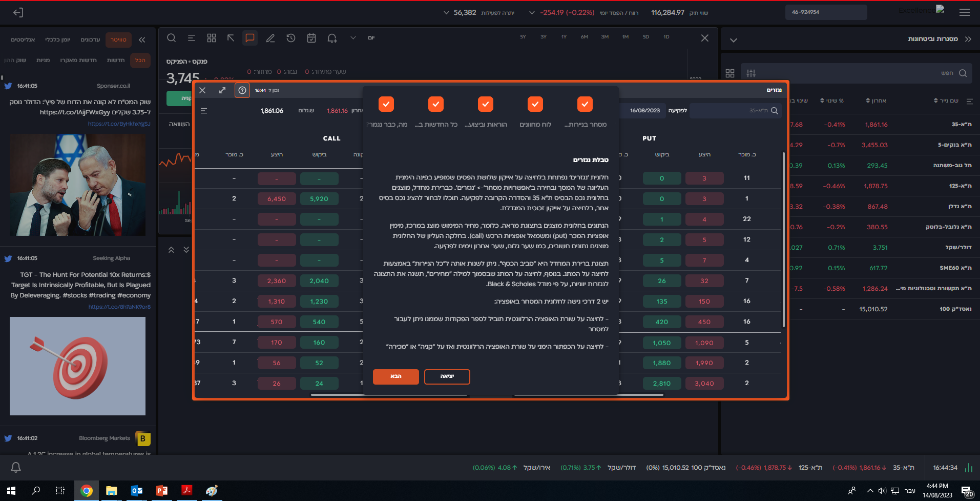The image size is (980, 501).
Task: Open the watchlist filter sliders icon
Action: click(751, 73)
